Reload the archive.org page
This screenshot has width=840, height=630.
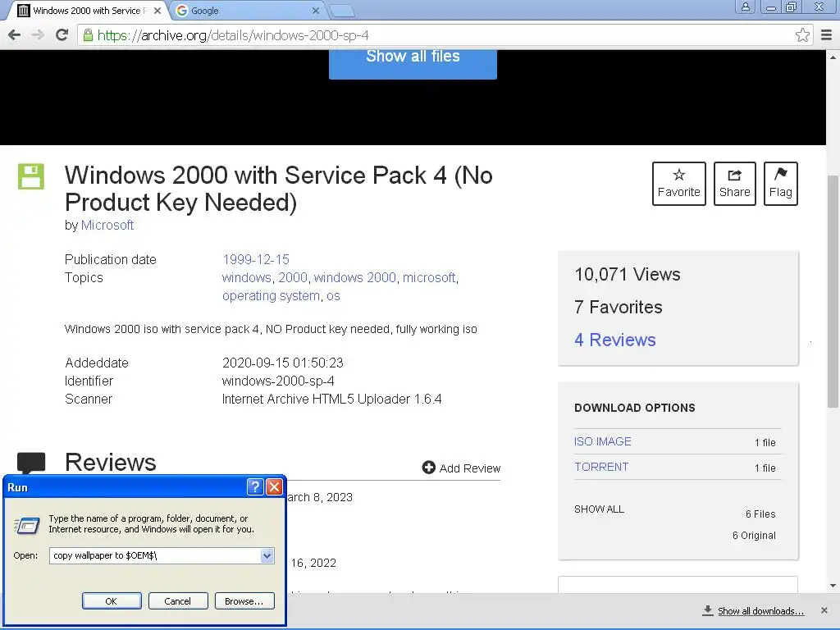tap(62, 35)
